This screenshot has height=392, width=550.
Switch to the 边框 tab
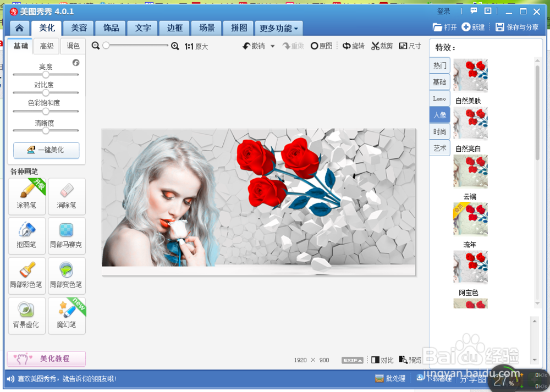point(175,28)
